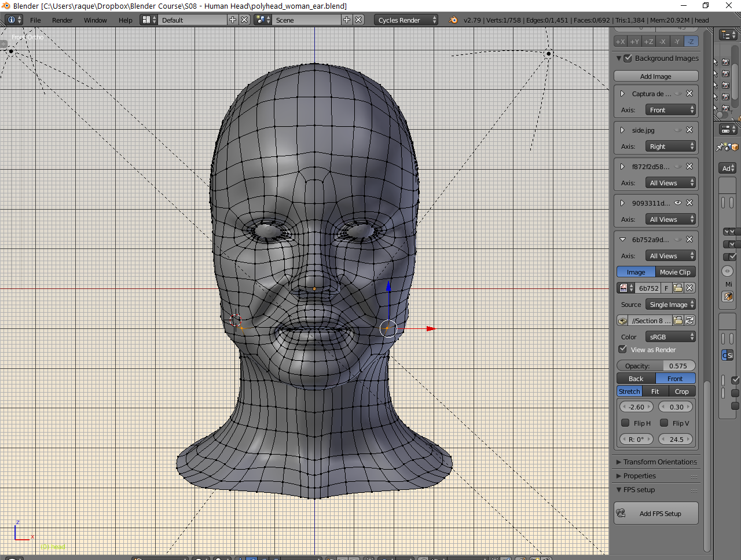Expand the Transform Orientations panel

(x=656, y=462)
